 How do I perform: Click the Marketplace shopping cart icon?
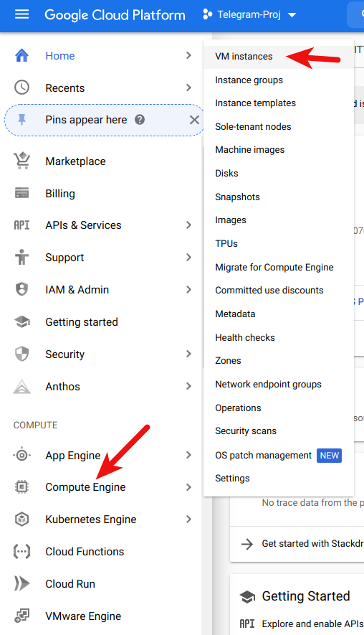[x=21, y=161]
